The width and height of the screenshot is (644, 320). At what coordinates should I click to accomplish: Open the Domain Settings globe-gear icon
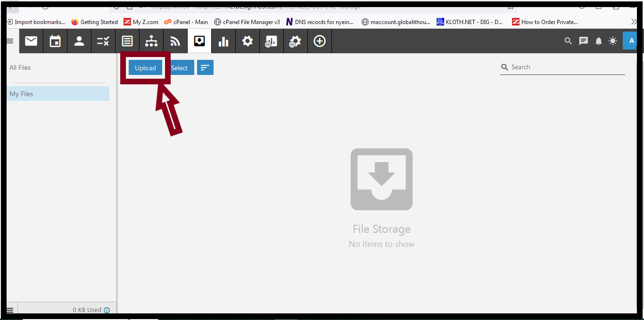tap(296, 41)
